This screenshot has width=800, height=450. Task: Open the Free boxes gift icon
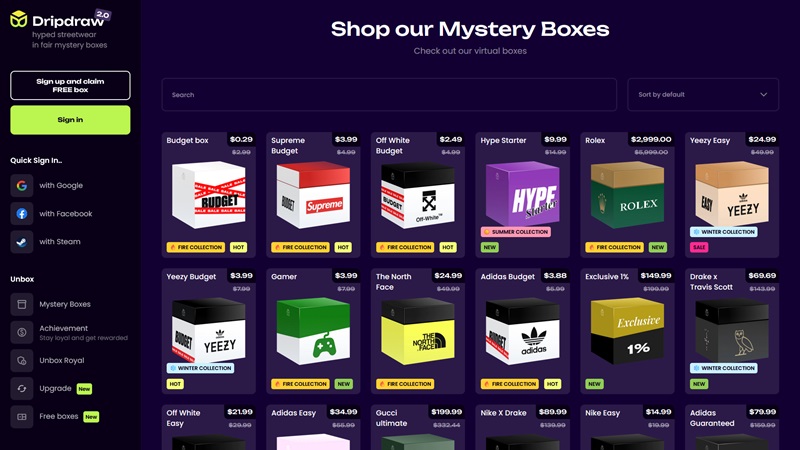(x=21, y=416)
